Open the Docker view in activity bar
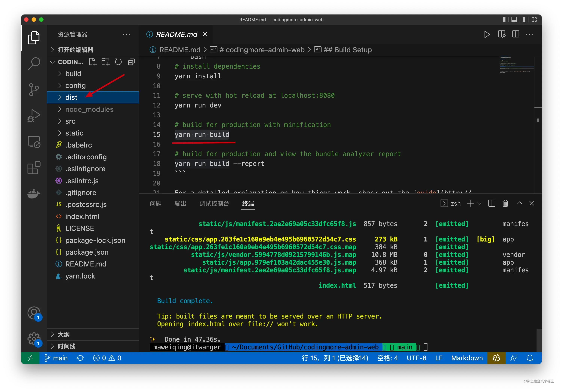The height and width of the screenshot is (392, 563). point(34,194)
